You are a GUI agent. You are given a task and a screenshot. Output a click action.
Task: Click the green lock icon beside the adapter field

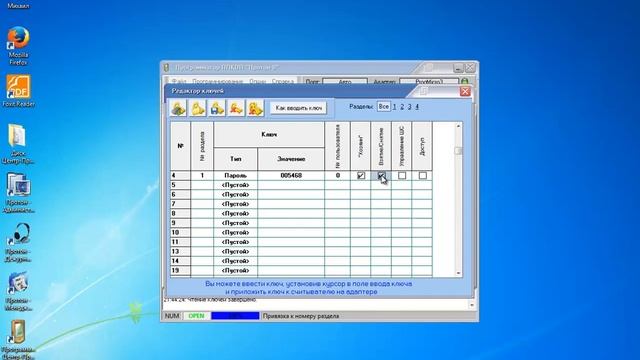click(x=465, y=81)
